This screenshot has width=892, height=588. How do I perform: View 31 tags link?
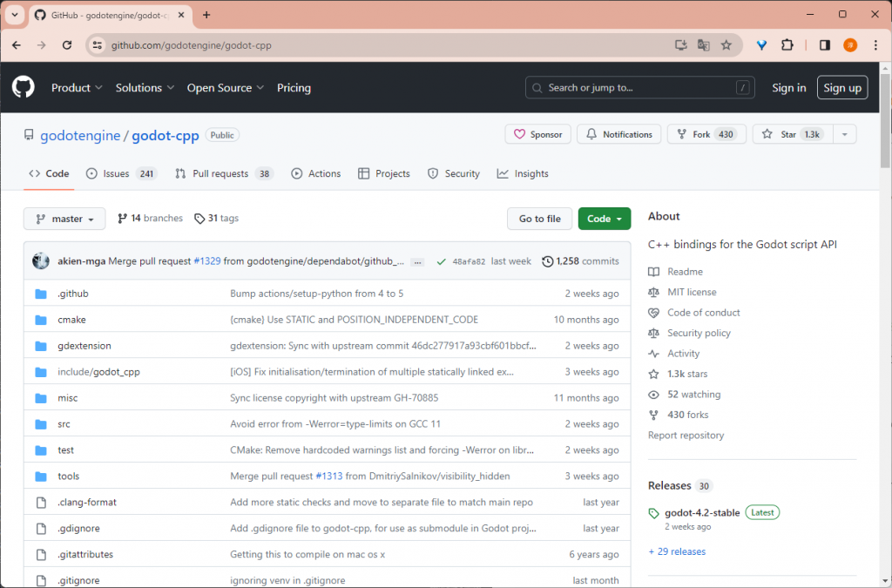pyautogui.click(x=216, y=219)
